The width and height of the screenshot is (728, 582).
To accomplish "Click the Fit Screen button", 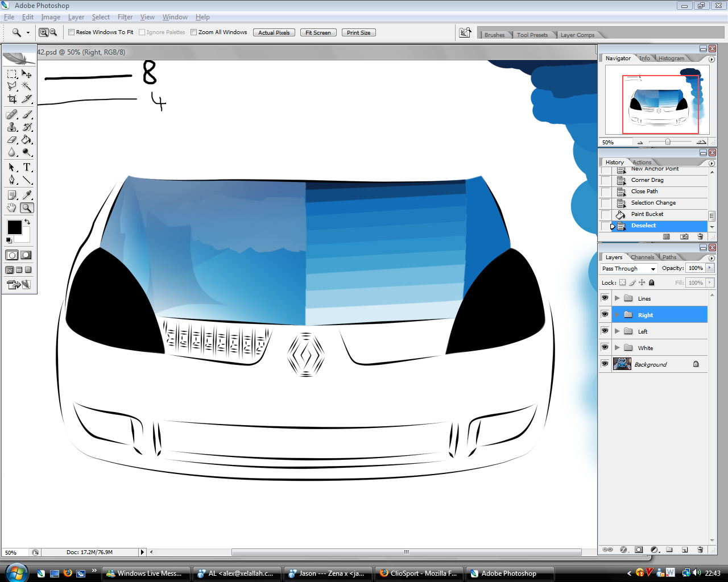I will click(318, 32).
